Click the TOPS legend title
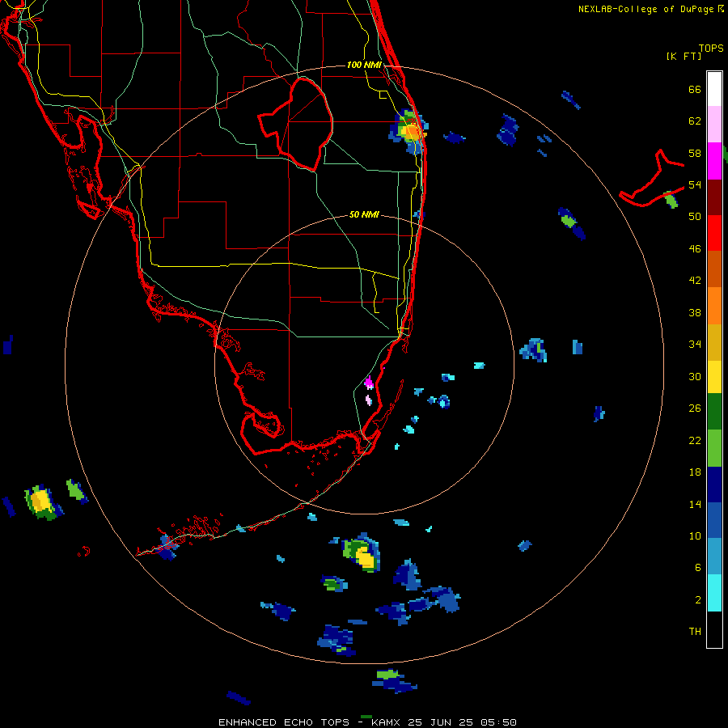 (711, 48)
